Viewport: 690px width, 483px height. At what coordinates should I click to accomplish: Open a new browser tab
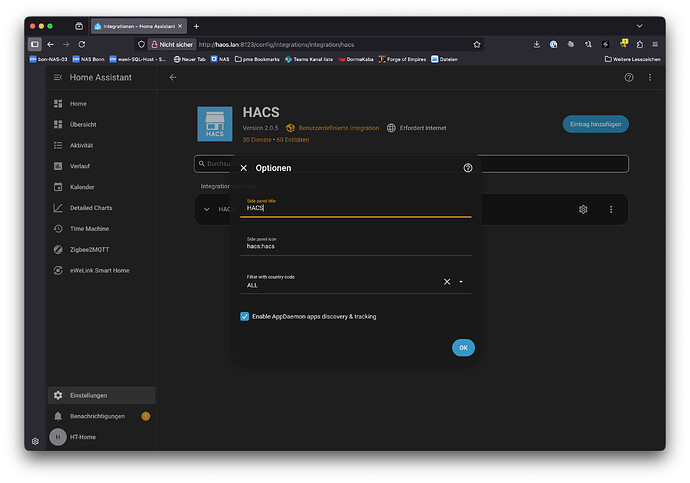pyautogui.click(x=196, y=26)
